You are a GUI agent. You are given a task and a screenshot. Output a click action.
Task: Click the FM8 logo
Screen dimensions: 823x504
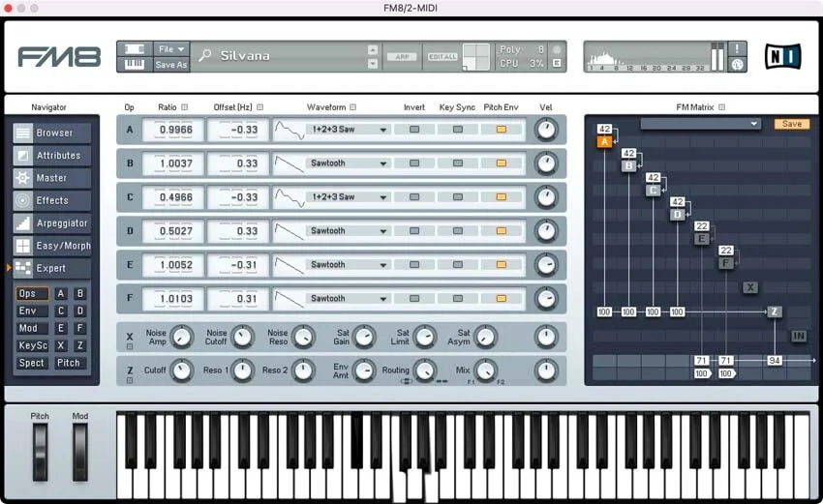59,57
